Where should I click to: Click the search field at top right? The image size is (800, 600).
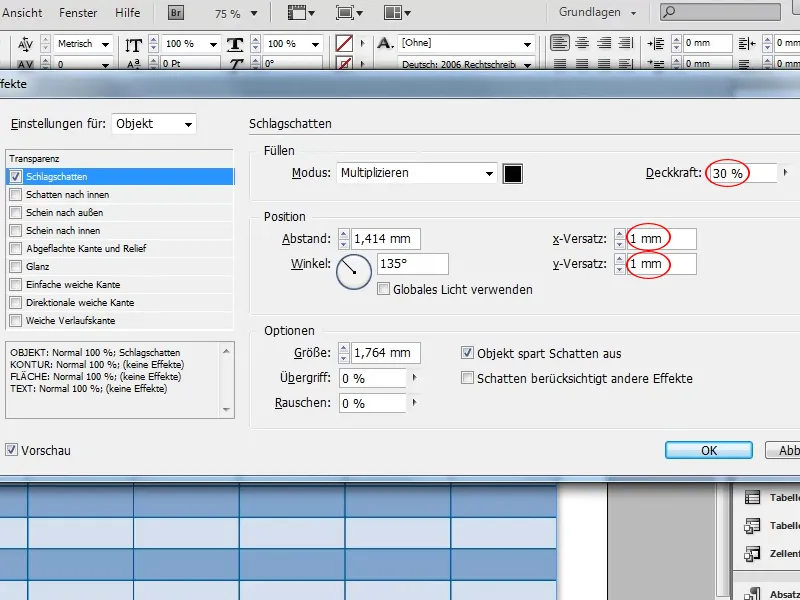720,12
